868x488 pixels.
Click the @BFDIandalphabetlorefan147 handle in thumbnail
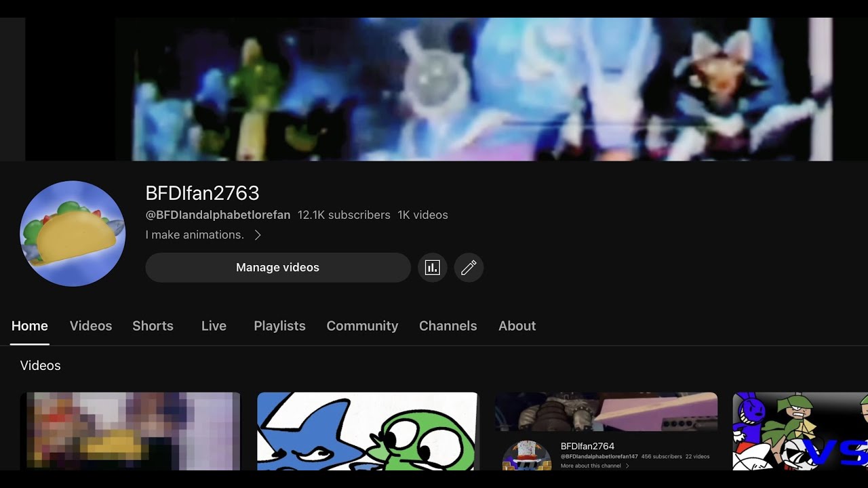coord(599,457)
